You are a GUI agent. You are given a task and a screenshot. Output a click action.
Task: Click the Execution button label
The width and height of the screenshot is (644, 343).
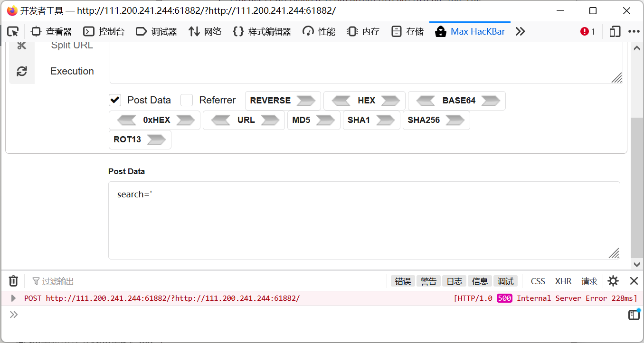click(72, 71)
